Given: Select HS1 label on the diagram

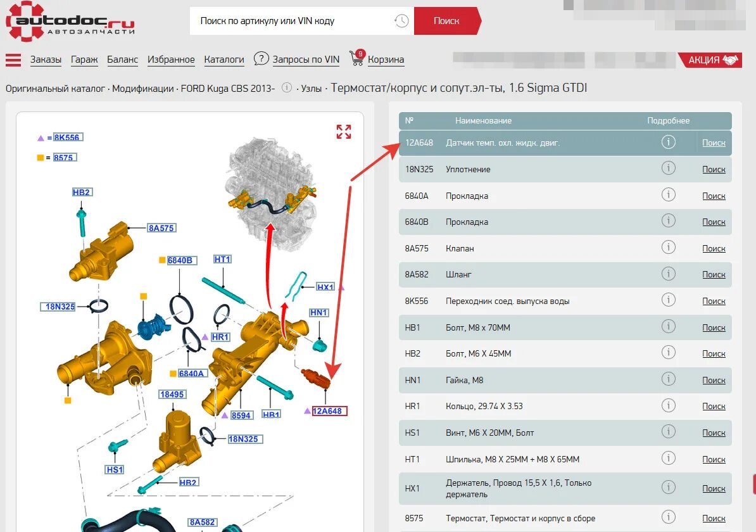Looking at the screenshot, I should (115, 469).
